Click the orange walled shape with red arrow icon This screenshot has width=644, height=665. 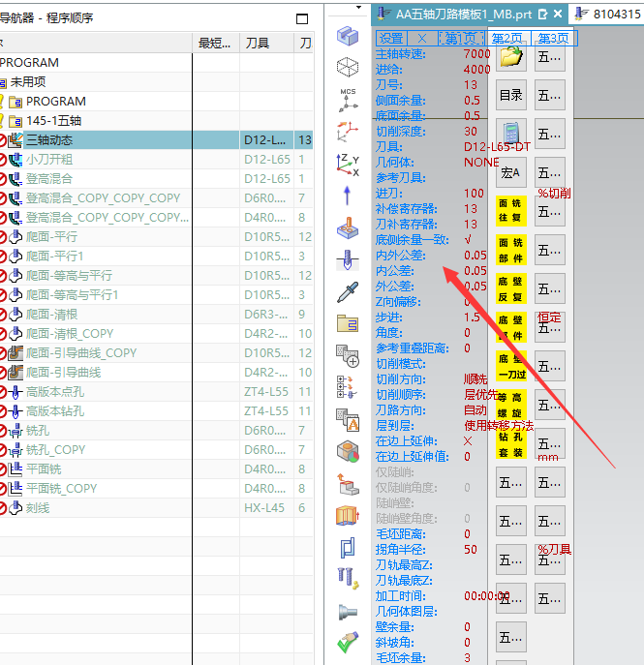click(348, 516)
